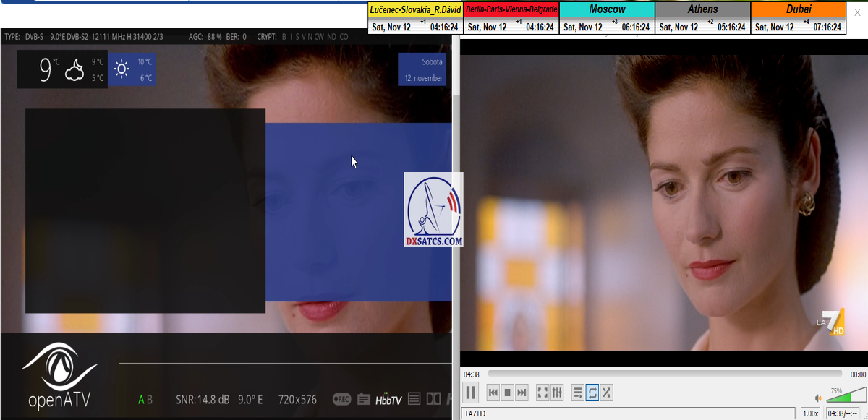
Task: Open extended settings equalizer panel
Action: 557,393
